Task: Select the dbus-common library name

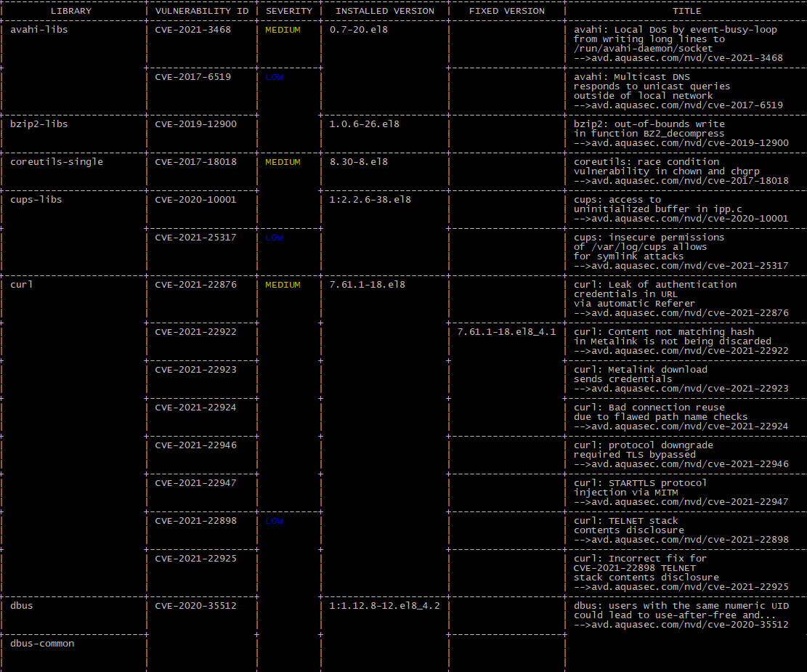Action: pos(42,643)
